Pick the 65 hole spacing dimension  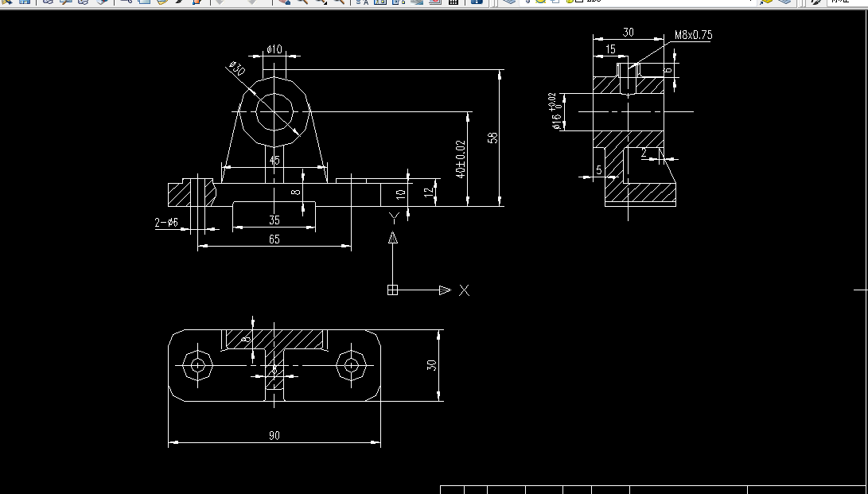point(274,239)
